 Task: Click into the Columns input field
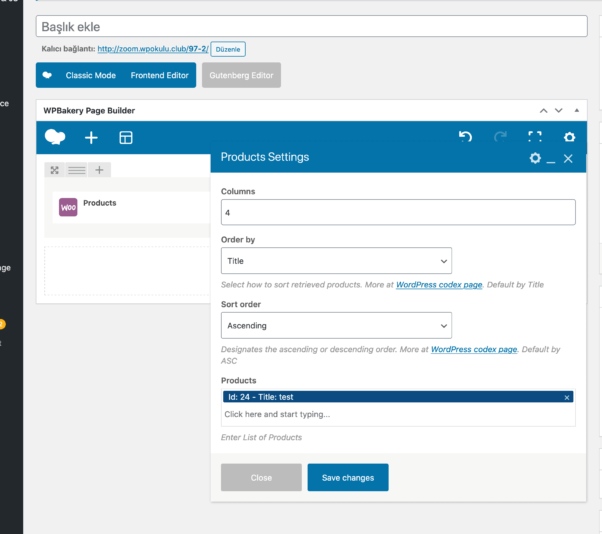(x=398, y=212)
